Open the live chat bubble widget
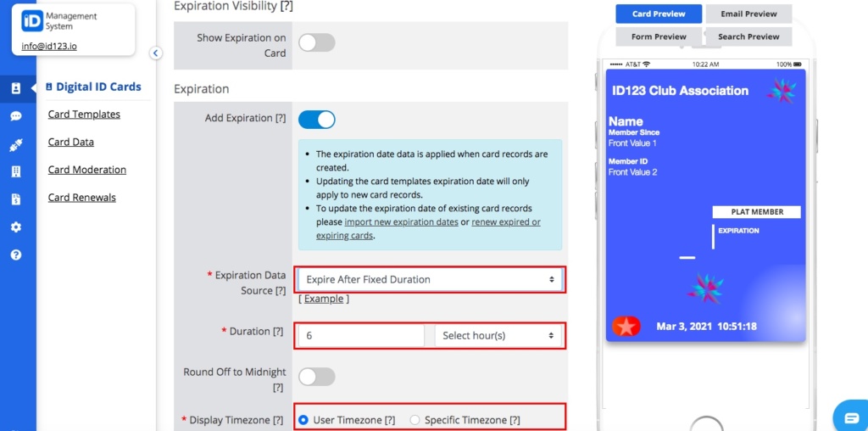The height and width of the screenshot is (431, 868). (x=851, y=417)
